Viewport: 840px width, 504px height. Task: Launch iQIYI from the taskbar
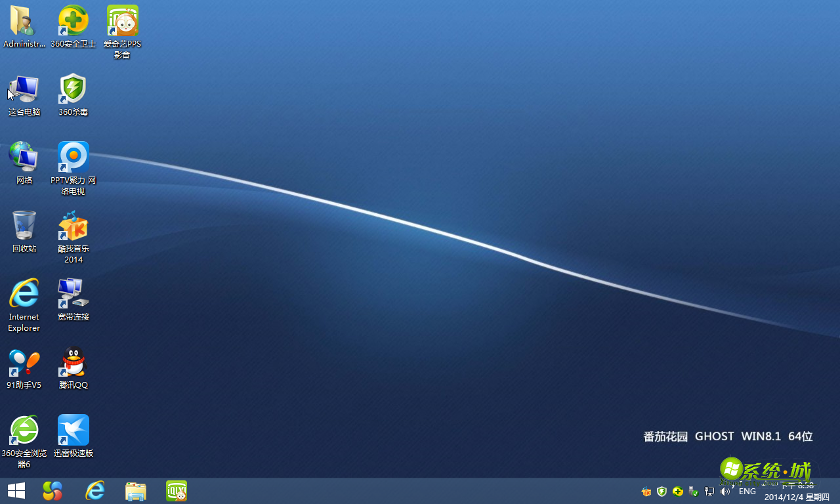(x=177, y=491)
